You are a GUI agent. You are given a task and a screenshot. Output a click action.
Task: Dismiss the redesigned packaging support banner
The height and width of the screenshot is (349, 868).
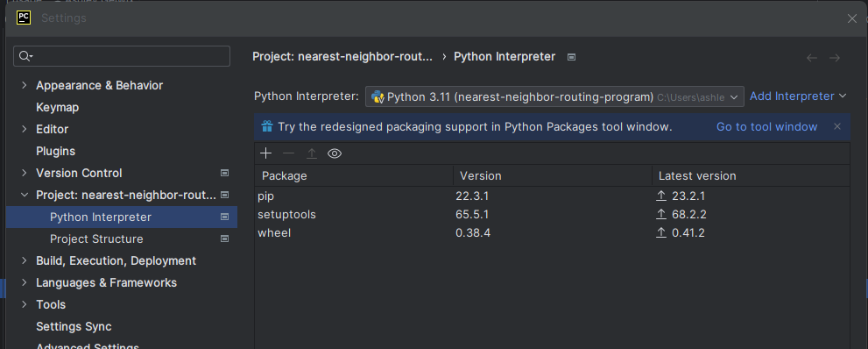[x=837, y=126]
